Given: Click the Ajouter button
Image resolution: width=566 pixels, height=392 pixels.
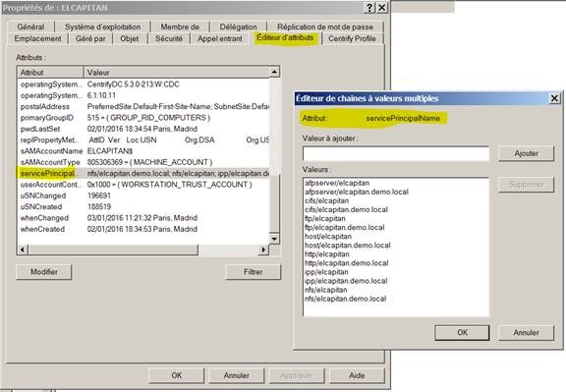Looking at the screenshot, I should click(526, 153).
